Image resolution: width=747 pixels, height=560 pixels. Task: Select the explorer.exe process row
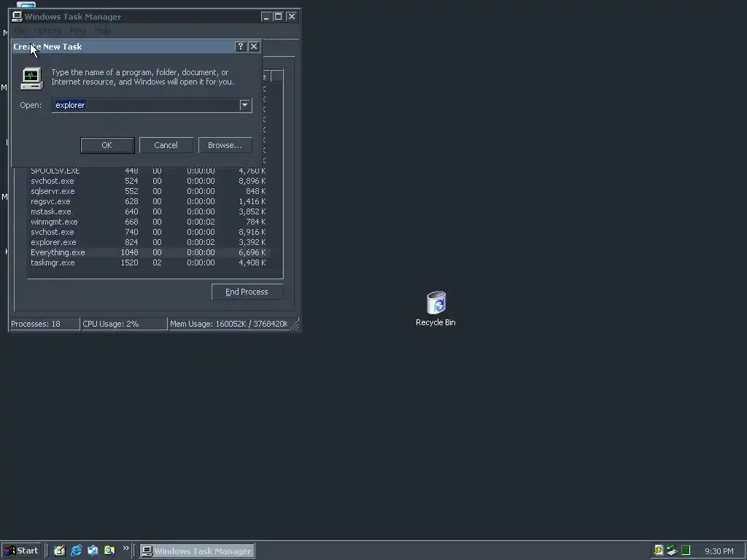tap(149, 242)
